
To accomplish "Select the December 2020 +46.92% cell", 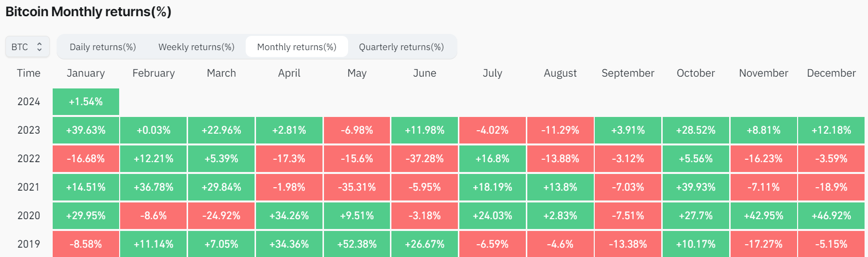I will click(831, 216).
